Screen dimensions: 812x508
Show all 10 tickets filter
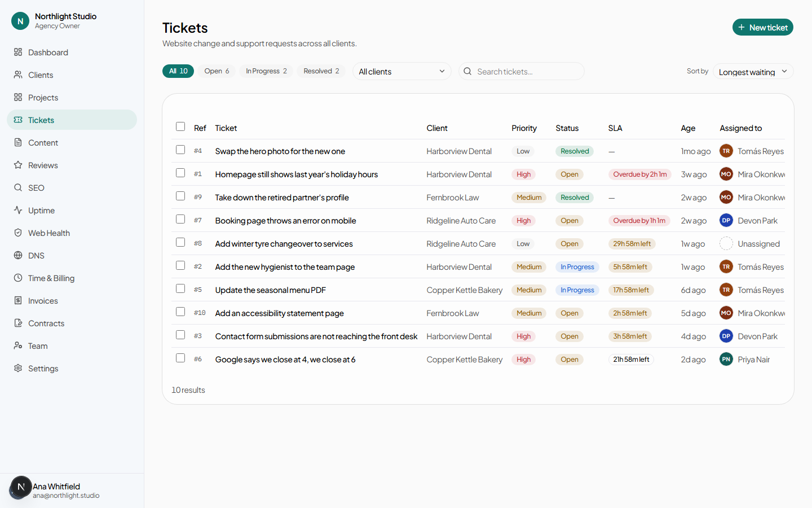point(178,71)
